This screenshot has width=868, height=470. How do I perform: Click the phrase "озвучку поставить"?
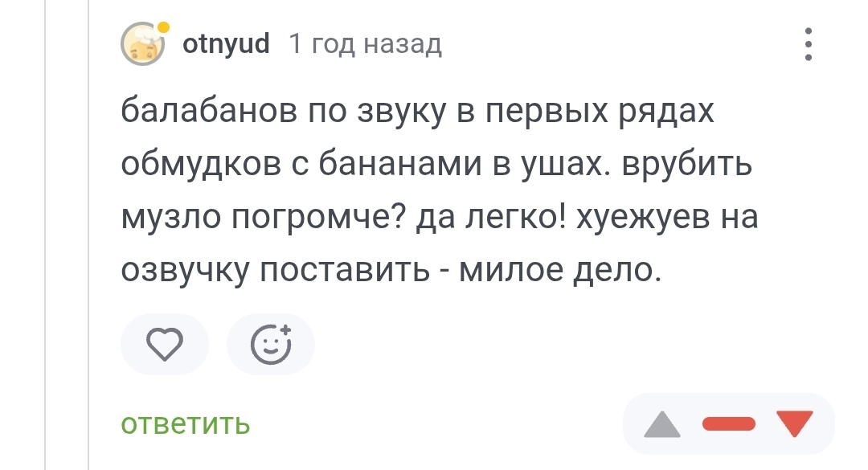click(276, 271)
